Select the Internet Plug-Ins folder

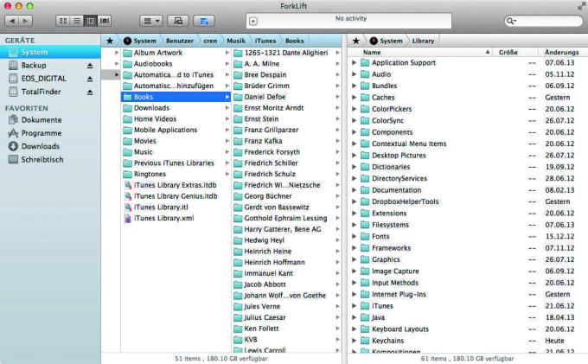click(393, 294)
